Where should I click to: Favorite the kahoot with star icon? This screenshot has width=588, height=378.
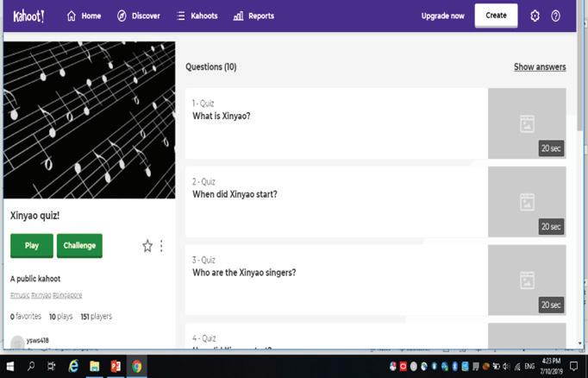(147, 246)
